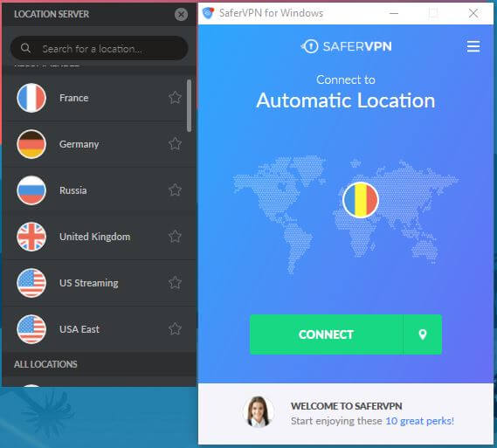The width and height of the screenshot is (497, 448).
Task: Open the SaferVPN hamburger menu
Action: point(473,46)
